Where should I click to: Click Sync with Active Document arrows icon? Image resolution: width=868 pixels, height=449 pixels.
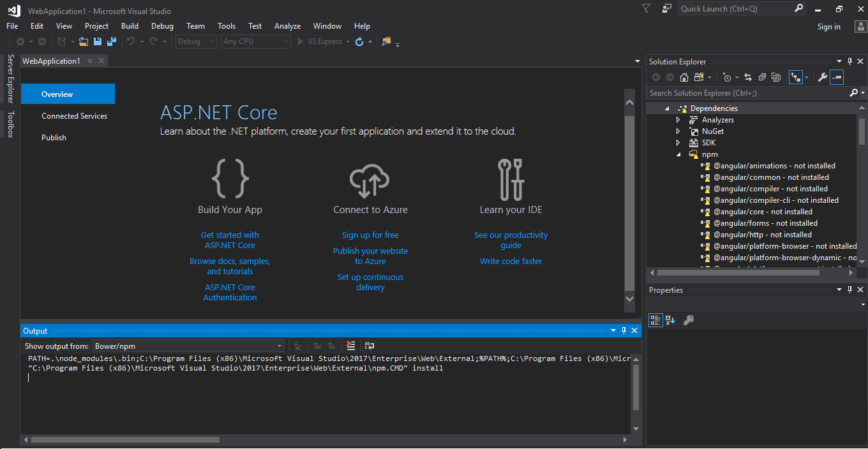[748, 77]
